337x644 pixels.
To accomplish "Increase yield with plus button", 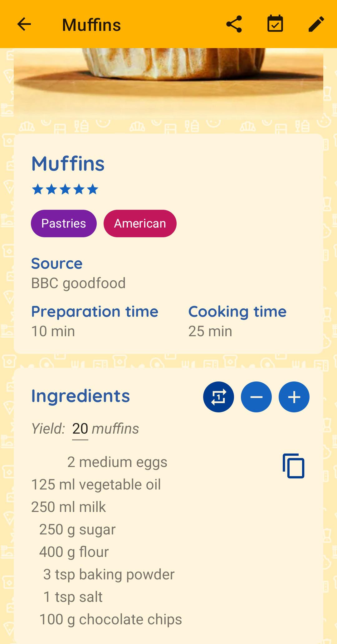I will click(x=294, y=397).
